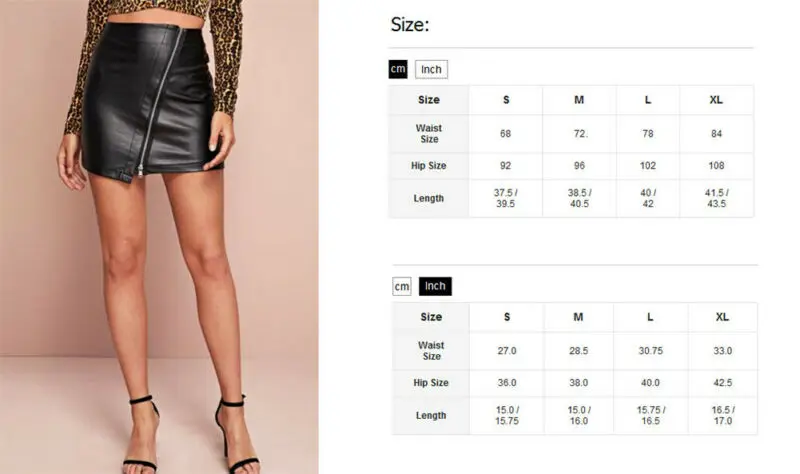Click the waist value 68 for size S
The image size is (800, 474).
tap(505, 134)
